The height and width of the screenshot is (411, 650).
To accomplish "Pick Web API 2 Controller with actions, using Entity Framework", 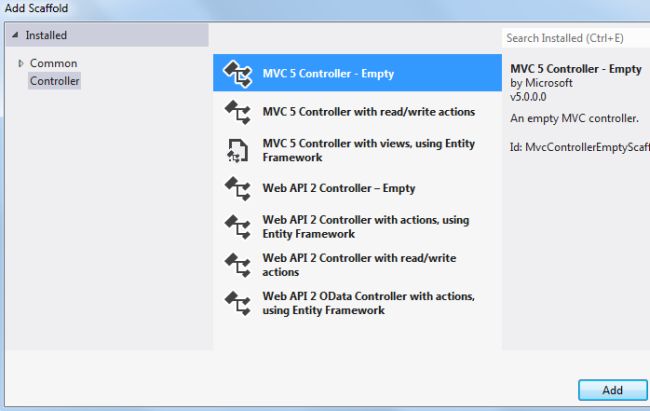I will pos(365,226).
